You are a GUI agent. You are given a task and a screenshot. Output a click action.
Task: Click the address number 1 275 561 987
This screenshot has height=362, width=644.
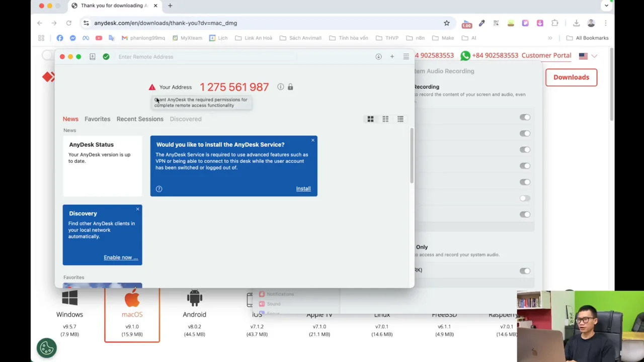pyautogui.click(x=234, y=87)
